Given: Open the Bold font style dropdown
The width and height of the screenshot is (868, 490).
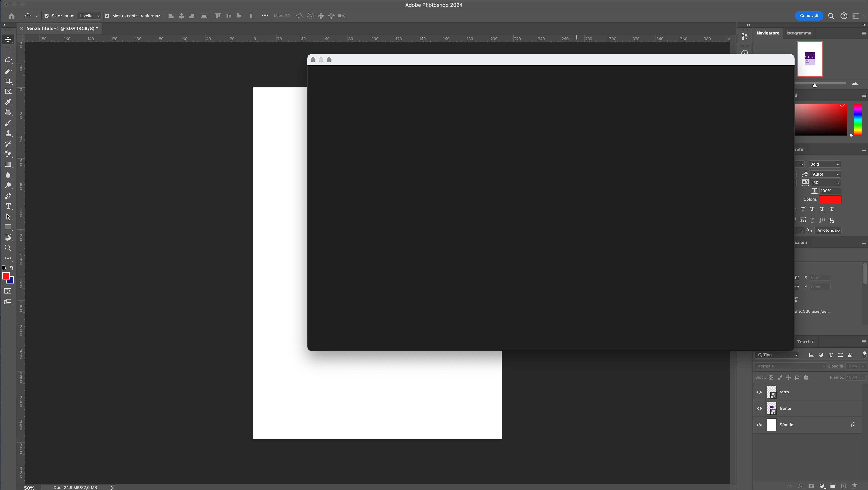Looking at the screenshot, I should (824, 164).
